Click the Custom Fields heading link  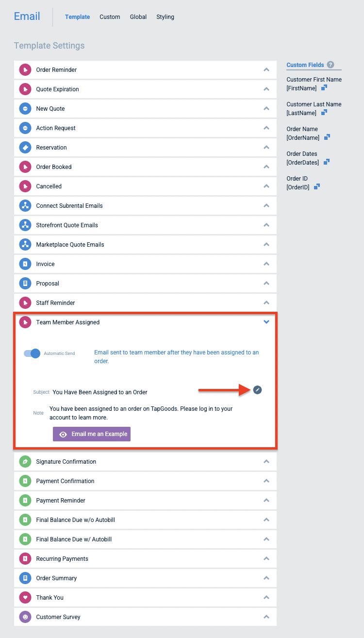[x=305, y=65]
